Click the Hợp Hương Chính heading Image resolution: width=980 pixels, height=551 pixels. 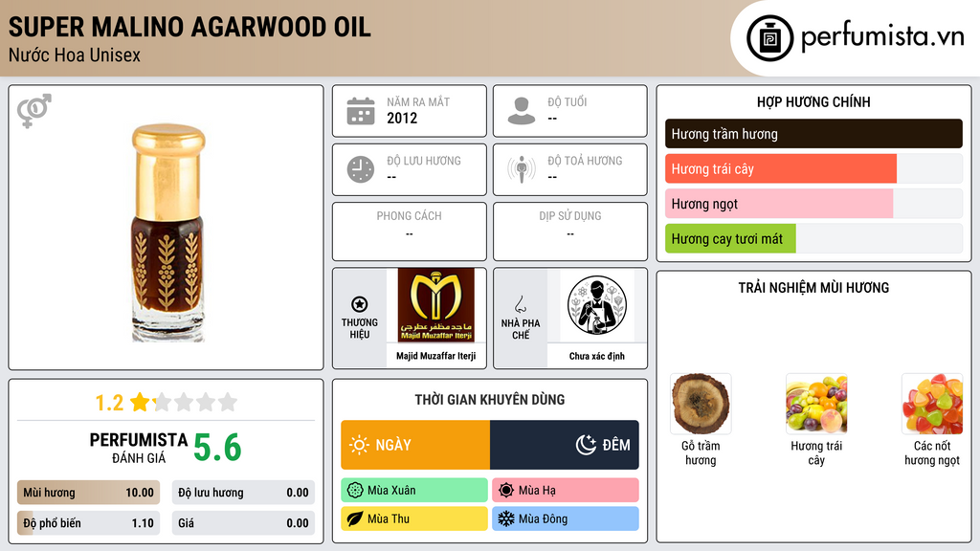[x=813, y=101]
